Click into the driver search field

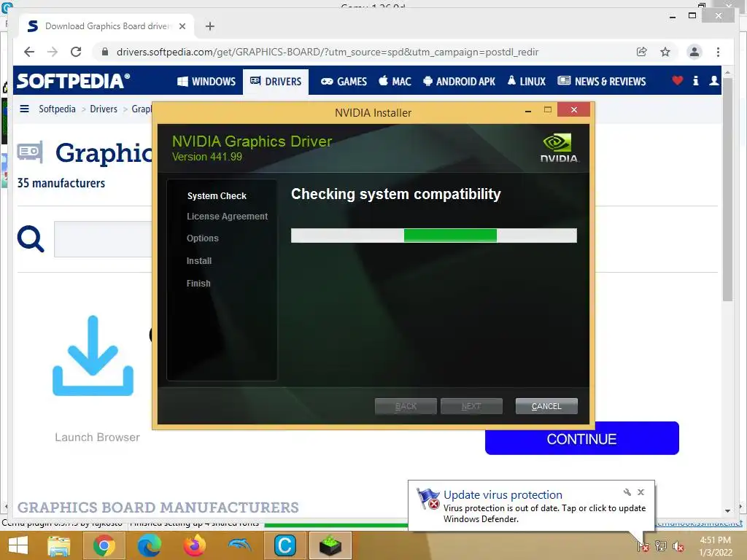click(x=103, y=239)
